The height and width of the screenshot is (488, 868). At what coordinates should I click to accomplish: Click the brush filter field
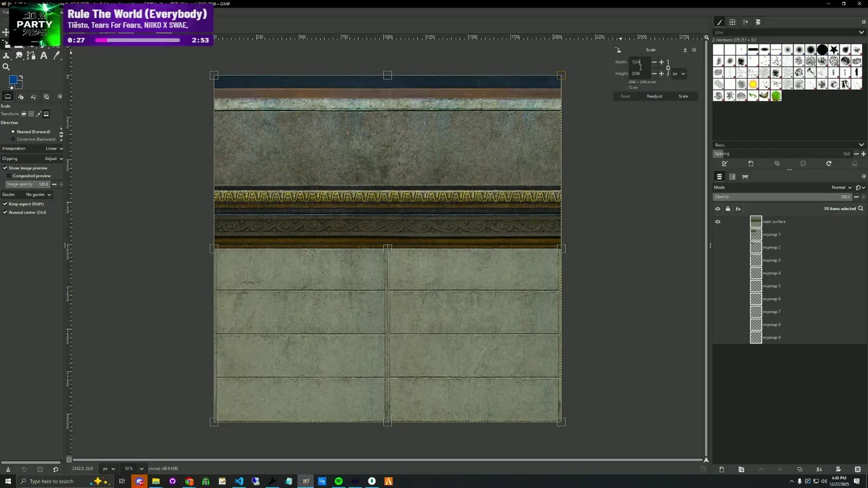click(x=789, y=33)
